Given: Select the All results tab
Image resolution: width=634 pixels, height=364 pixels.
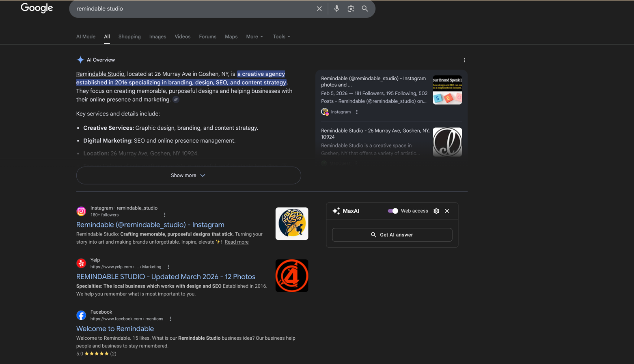Looking at the screenshot, I should point(107,36).
